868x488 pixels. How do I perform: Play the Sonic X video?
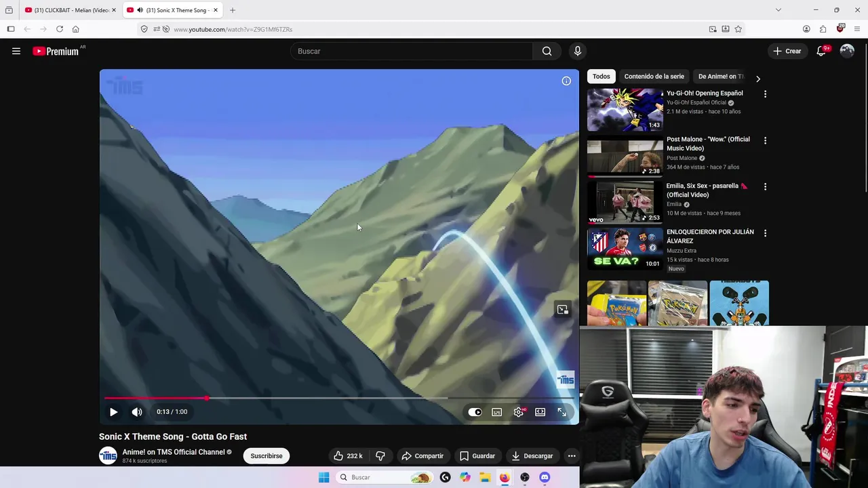113,411
